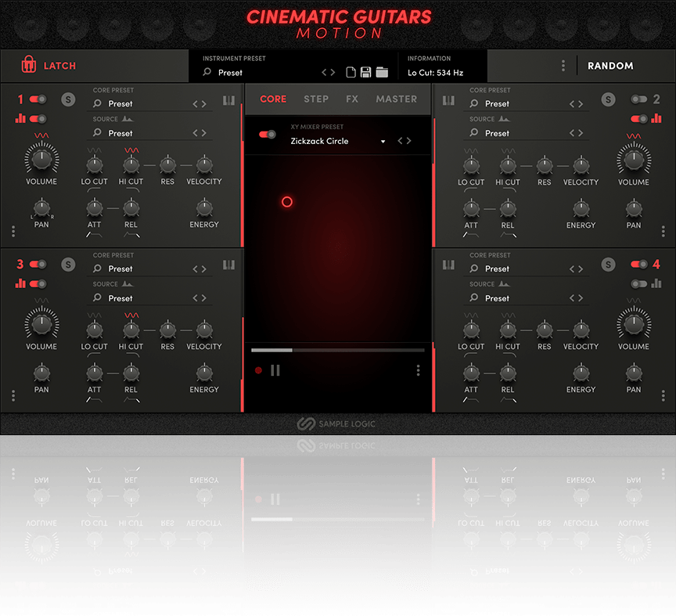Open the three-dot menu beside Random
The width and height of the screenshot is (676, 616).
point(563,66)
